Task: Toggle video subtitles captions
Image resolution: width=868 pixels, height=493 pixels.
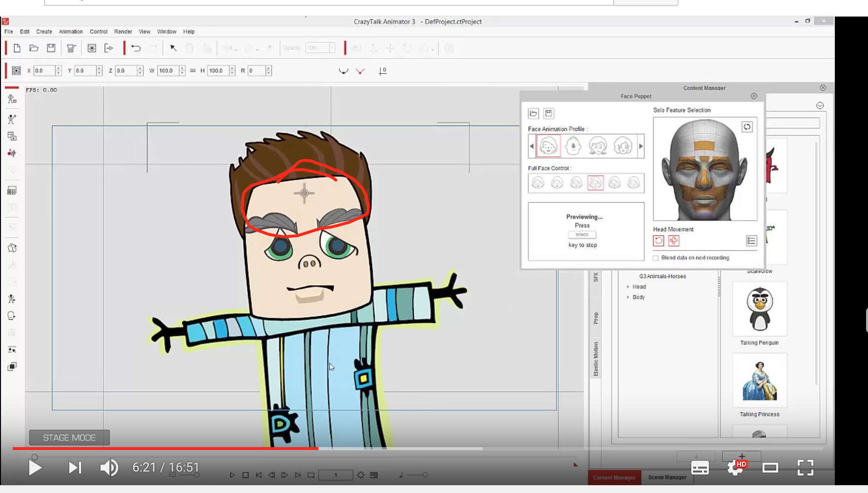Action: click(700, 468)
